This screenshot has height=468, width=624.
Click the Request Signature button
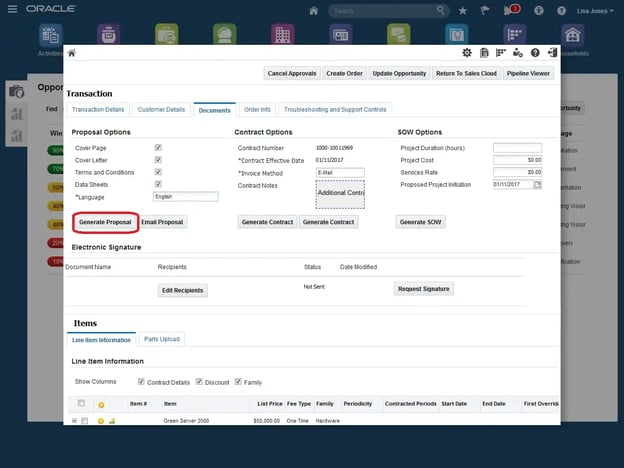[x=424, y=289]
